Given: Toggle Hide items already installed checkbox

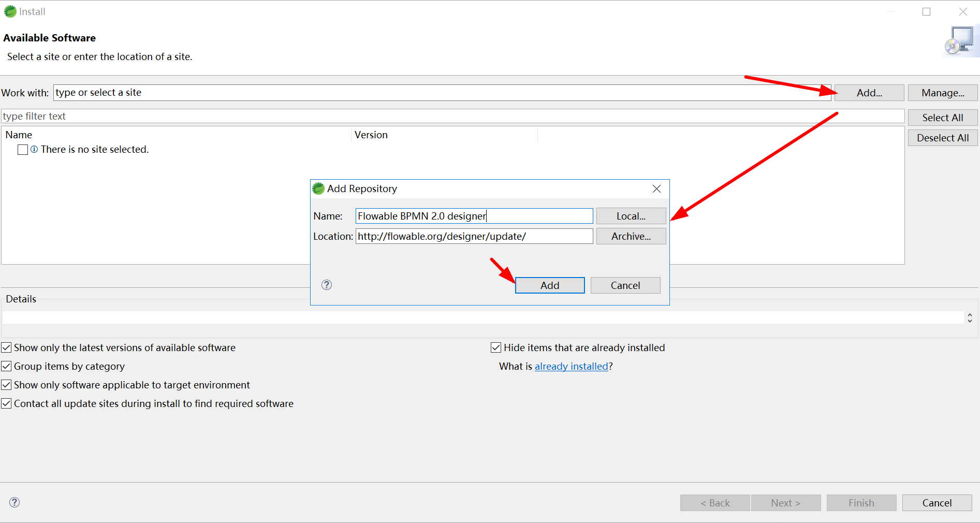Looking at the screenshot, I should point(496,347).
